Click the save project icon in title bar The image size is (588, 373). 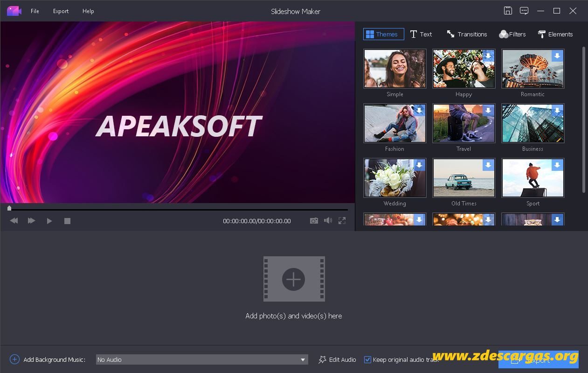click(508, 11)
